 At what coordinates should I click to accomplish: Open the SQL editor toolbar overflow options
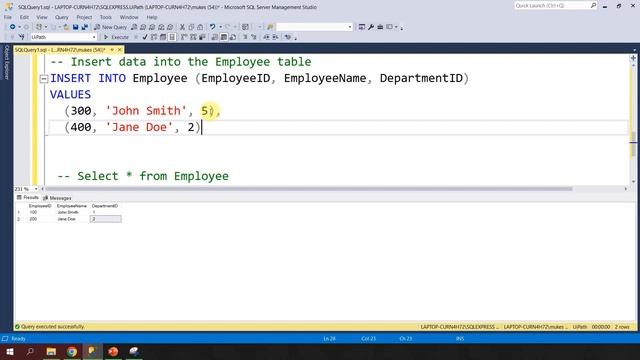tap(296, 38)
